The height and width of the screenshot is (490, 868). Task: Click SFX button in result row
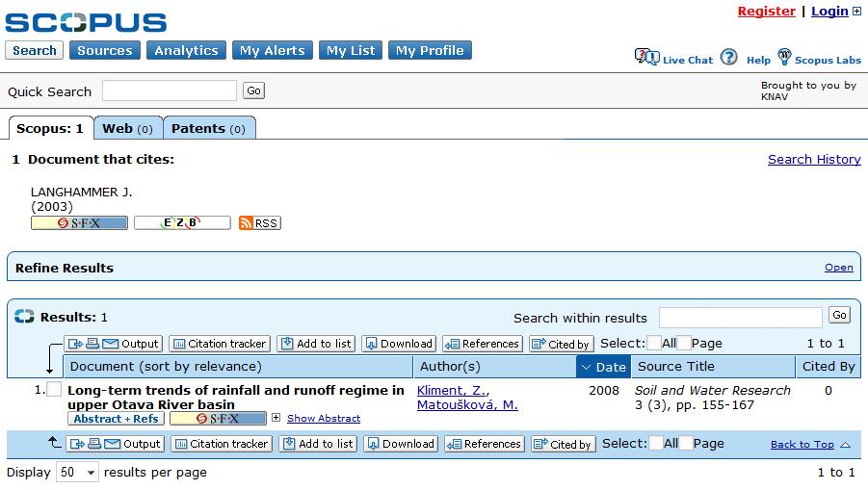tap(218, 419)
